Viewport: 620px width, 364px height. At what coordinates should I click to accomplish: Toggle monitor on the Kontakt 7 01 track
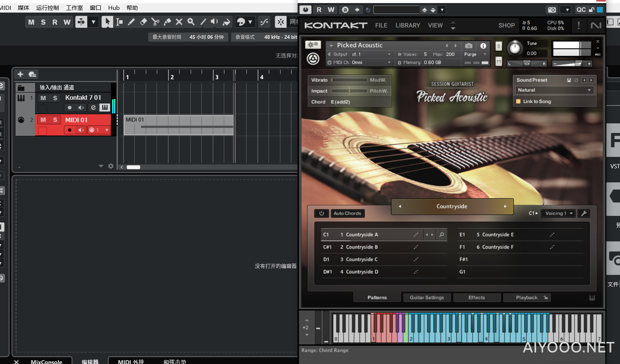[x=81, y=108]
